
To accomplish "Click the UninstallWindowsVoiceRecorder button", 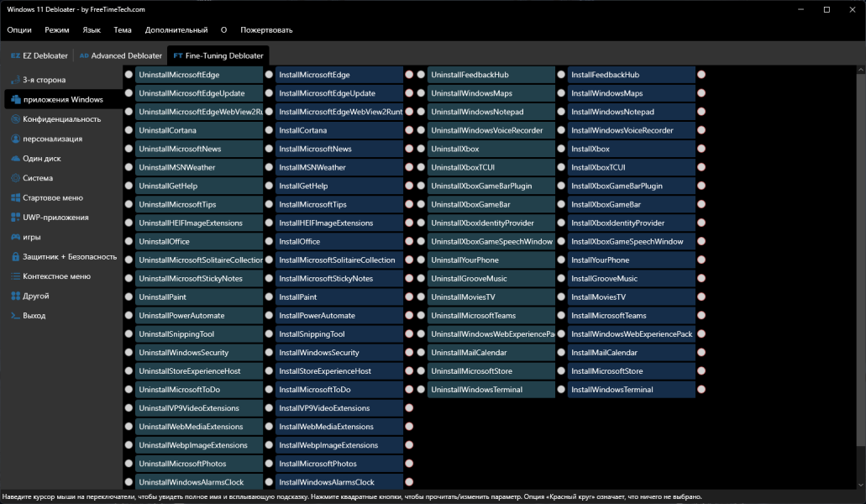I will click(x=491, y=130).
